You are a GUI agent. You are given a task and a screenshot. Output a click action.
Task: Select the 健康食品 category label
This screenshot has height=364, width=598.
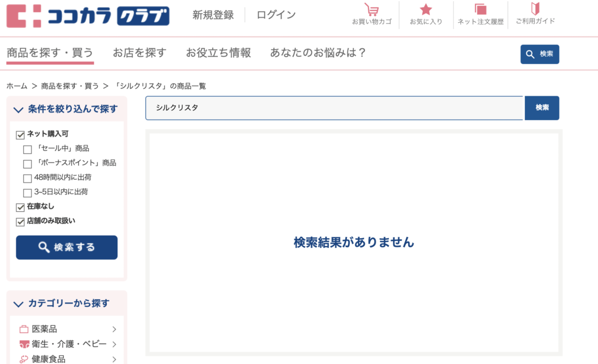coord(48,359)
